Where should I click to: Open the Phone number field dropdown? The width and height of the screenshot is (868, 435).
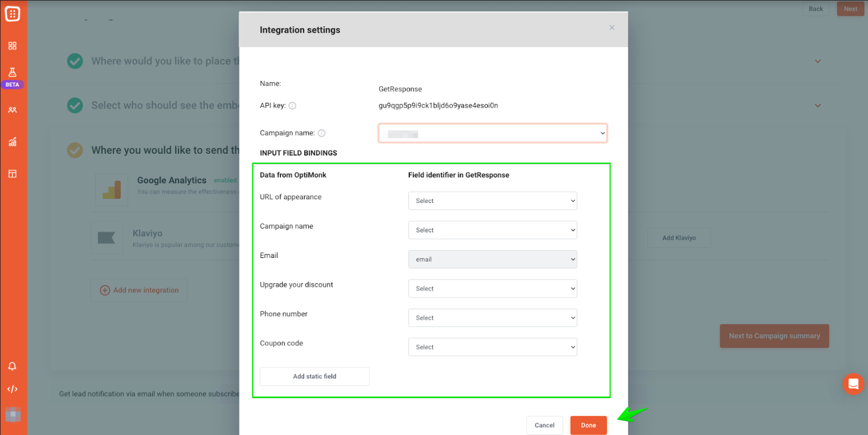(492, 318)
